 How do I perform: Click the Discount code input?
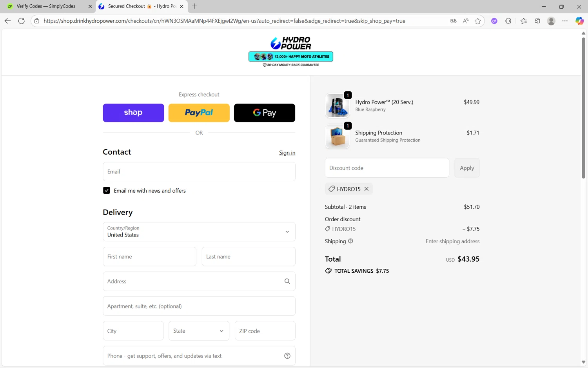(x=387, y=168)
